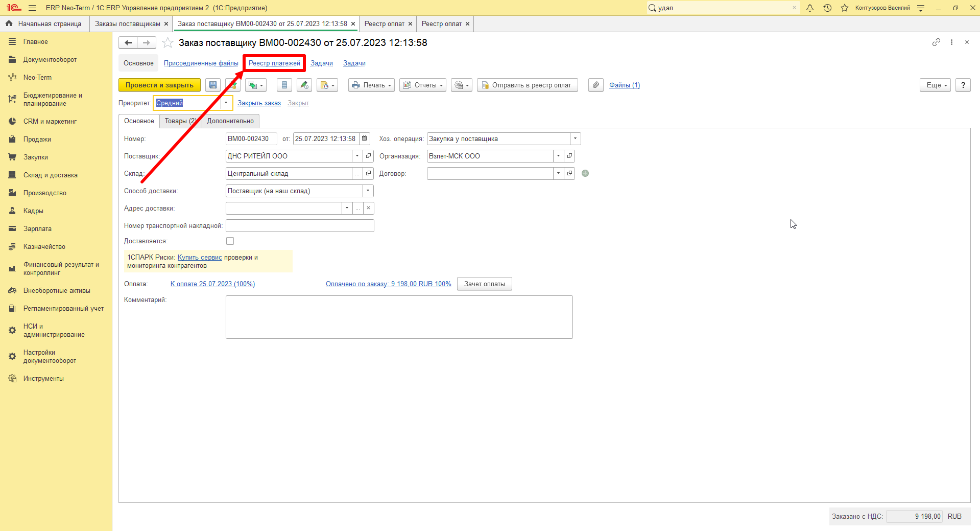This screenshot has height=531, width=980.
Task: Open the history clock icon in title bar
Action: tap(827, 8)
